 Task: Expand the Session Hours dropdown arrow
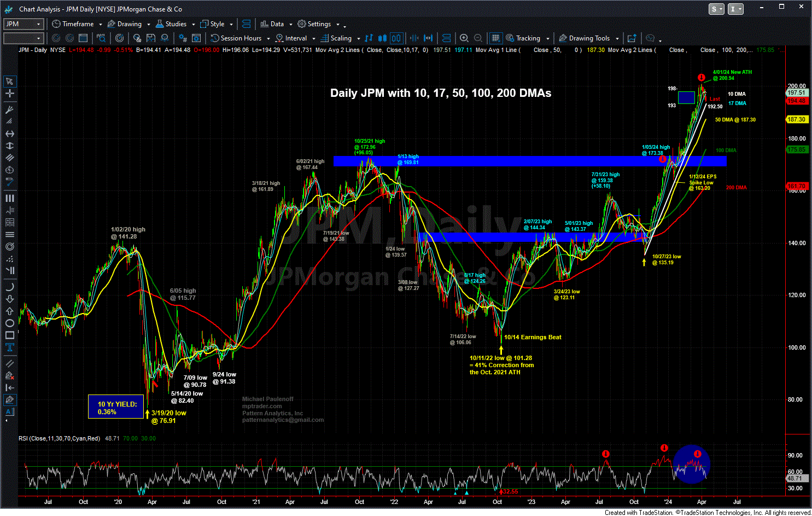(x=268, y=38)
